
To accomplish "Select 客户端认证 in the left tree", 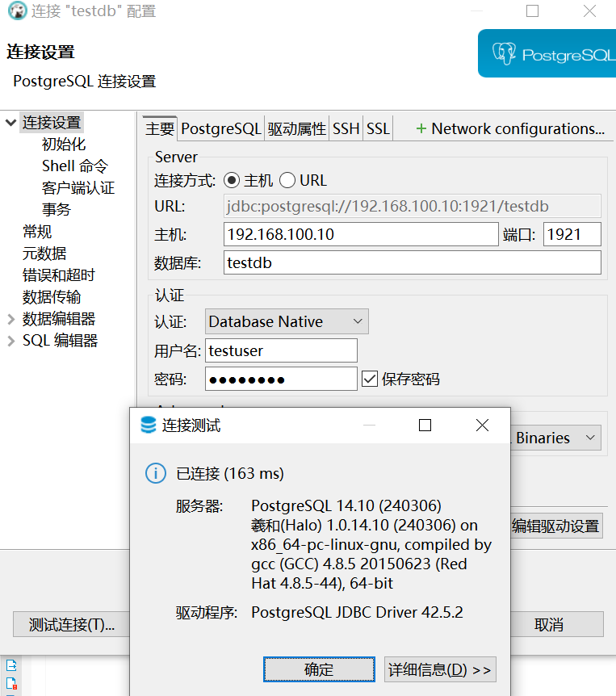I will click(78, 188).
